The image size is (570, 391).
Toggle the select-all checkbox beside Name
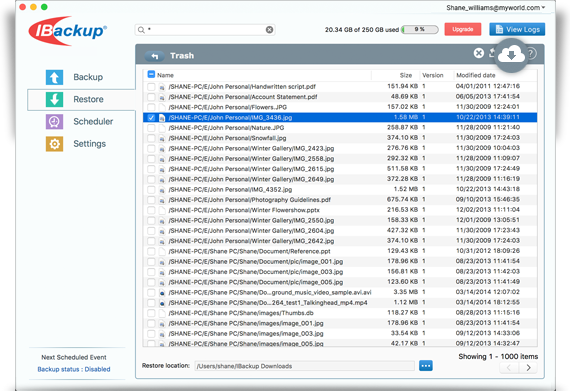(x=151, y=74)
